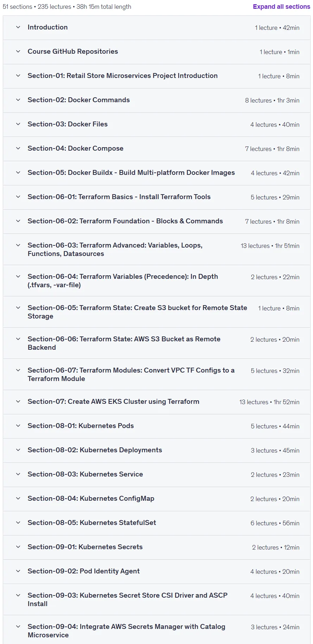Select Section-06-02 Terraform Foundation title

(x=125, y=221)
